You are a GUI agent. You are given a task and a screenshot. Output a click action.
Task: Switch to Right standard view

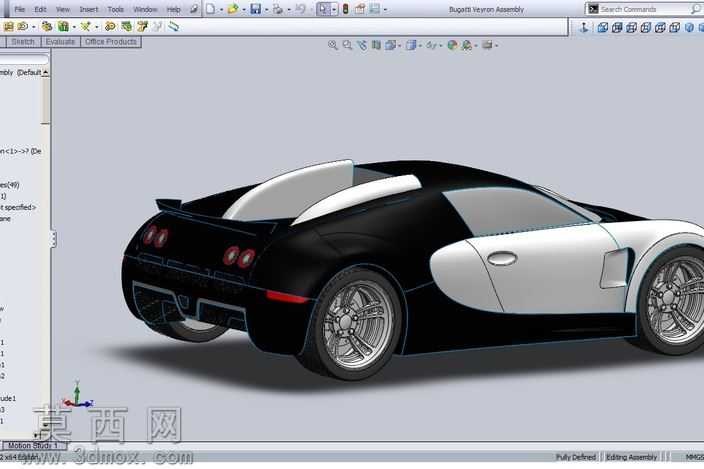(x=646, y=27)
